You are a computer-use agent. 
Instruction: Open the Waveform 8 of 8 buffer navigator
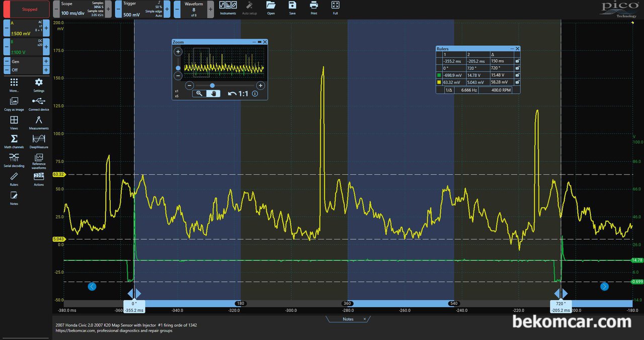[x=194, y=9]
